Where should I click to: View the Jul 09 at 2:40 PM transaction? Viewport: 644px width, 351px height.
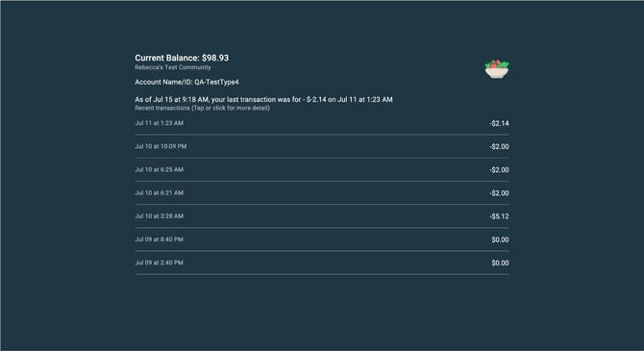[322, 263]
